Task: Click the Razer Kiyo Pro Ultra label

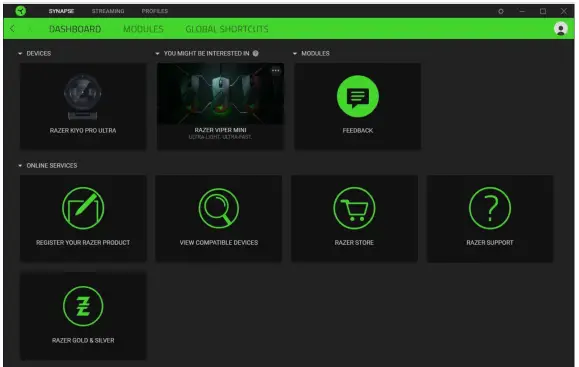Action: pyautogui.click(x=83, y=130)
